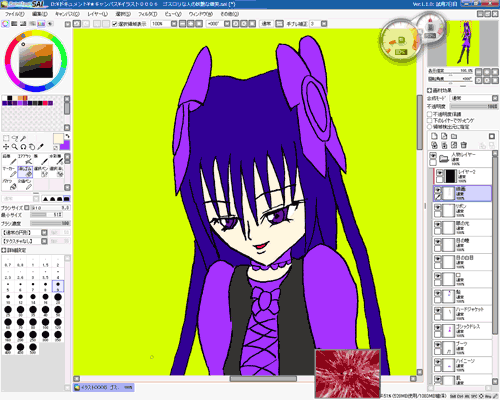Choose the rectangular selection tool
500x400 pixels.
[6, 138]
